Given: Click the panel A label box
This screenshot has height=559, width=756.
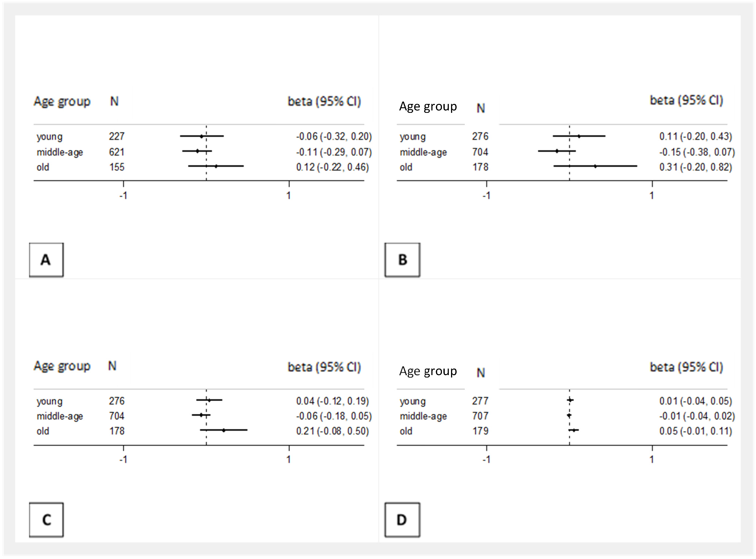Looking at the screenshot, I should tap(46, 259).
